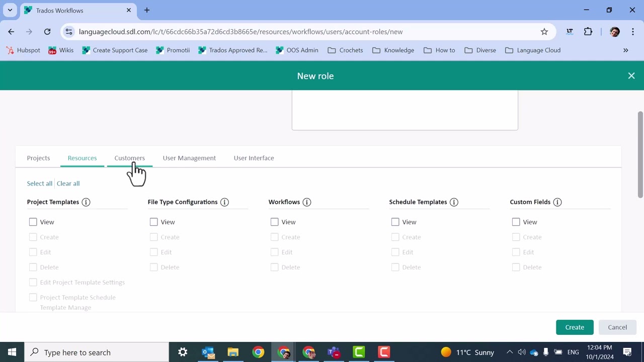Viewport: 644px width, 362px height.
Task: Open Promotii bookmark
Action: coord(173,50)
